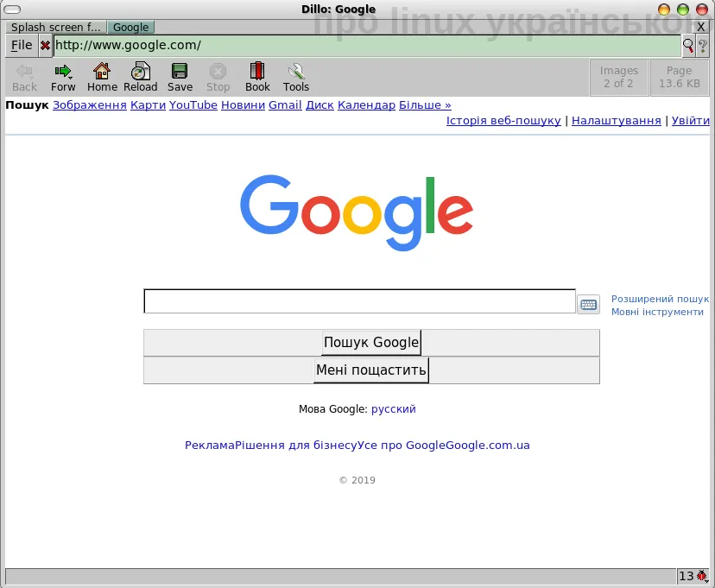The height and width of the screenshot is (588, 715).
Task: Open the Зображення link
Action: pos(90,105)
